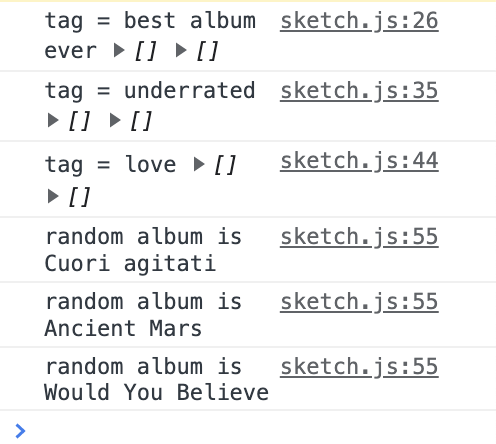
Task: Select the 'Ancient Mars' log text
Action: pyautogui.click(x=123, y=328)
